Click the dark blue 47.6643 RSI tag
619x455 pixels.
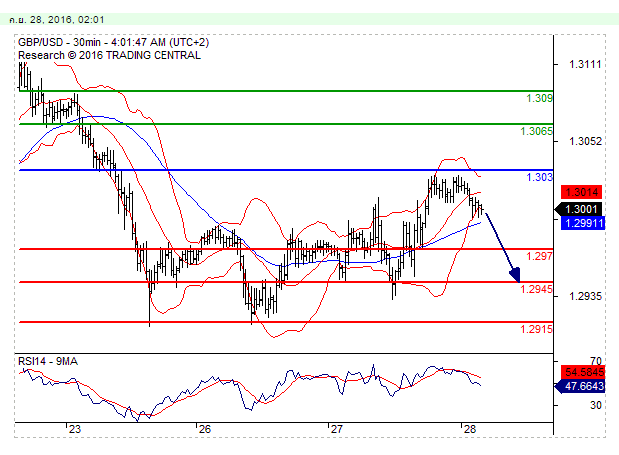click(x=580, y=386)
